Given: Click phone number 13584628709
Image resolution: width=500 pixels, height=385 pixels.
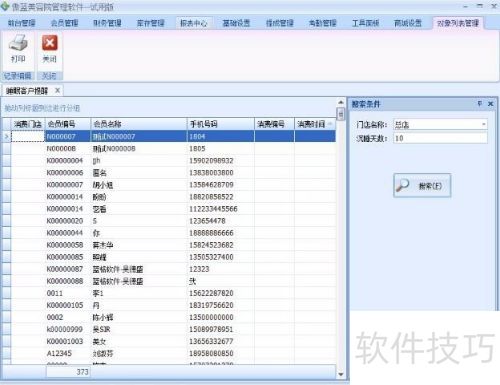Looking at the screenshot, I should tap(211, 185).
